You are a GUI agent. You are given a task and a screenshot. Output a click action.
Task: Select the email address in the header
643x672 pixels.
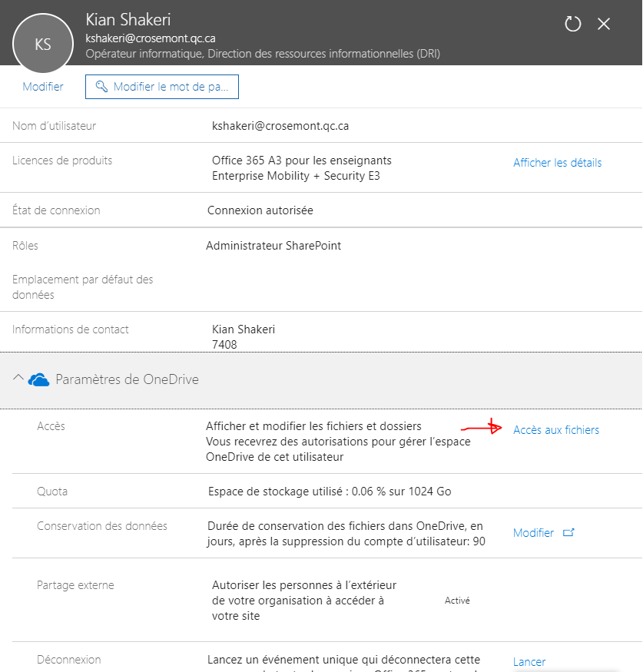click(x=151, y=38)
